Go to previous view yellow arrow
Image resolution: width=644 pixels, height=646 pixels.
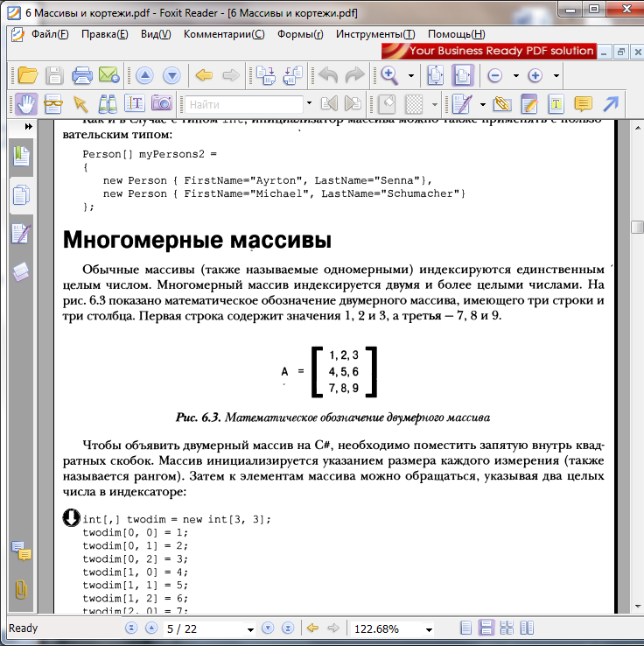(204, 75)
